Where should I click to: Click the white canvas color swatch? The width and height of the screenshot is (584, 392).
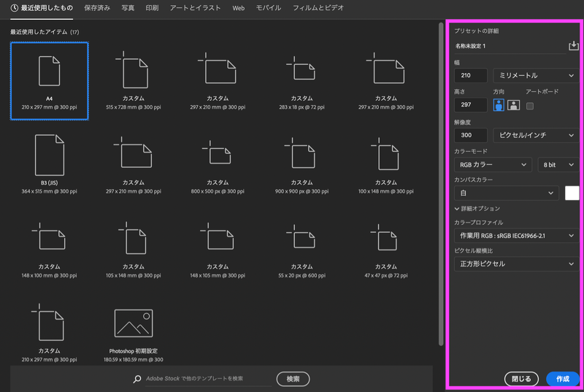tap(572, 193)
